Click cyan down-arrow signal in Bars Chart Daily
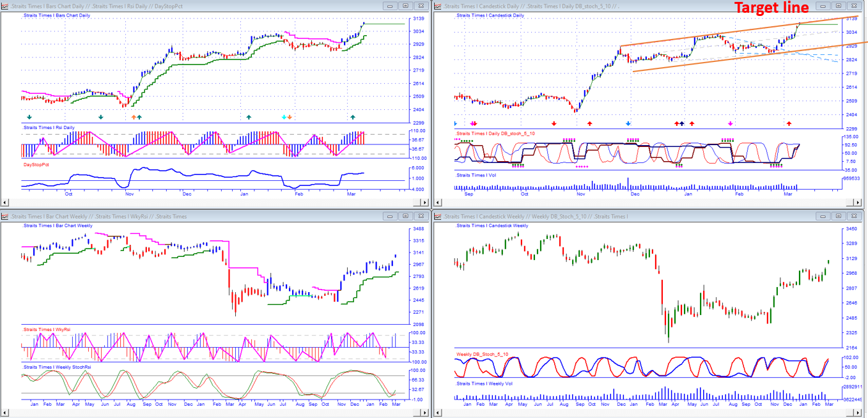868x418 pixels. click(284, 118)
